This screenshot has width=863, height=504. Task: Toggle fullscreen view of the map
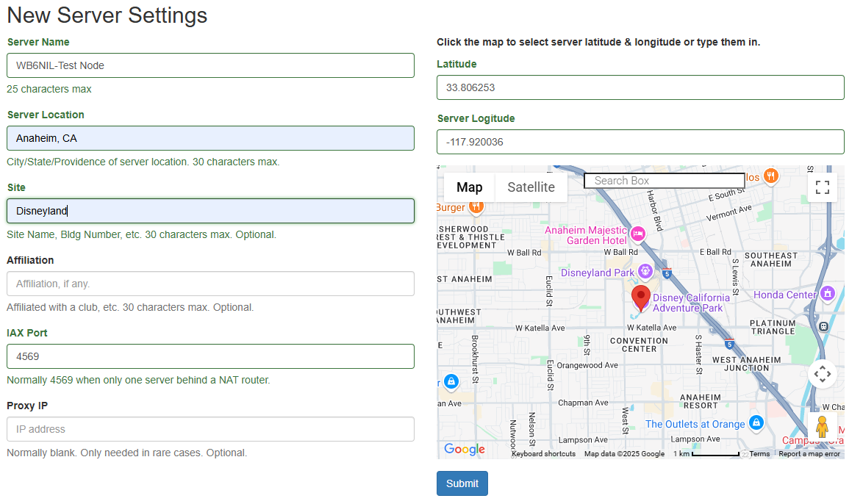(823, 187)
